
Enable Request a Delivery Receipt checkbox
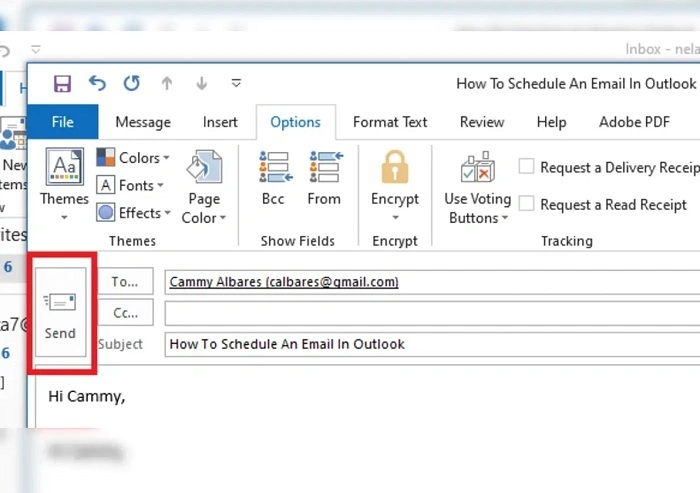(x=526, y=166)
